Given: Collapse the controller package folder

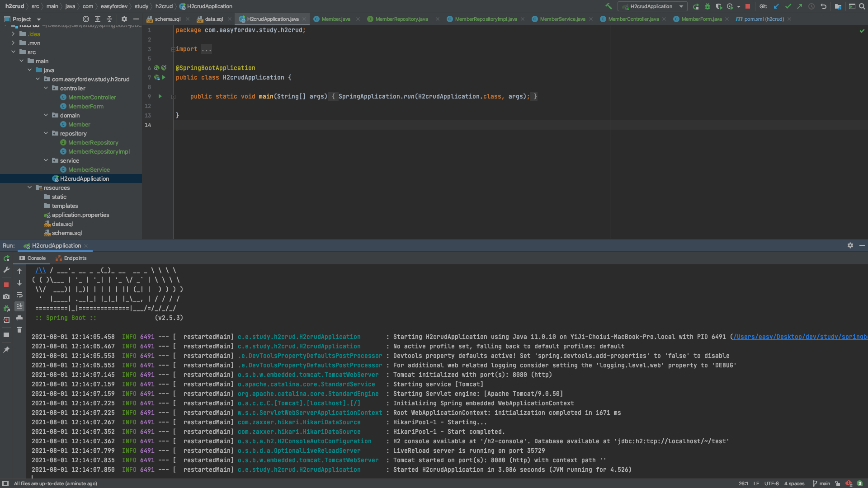Looking at the screenshot, I should (46, 88).
